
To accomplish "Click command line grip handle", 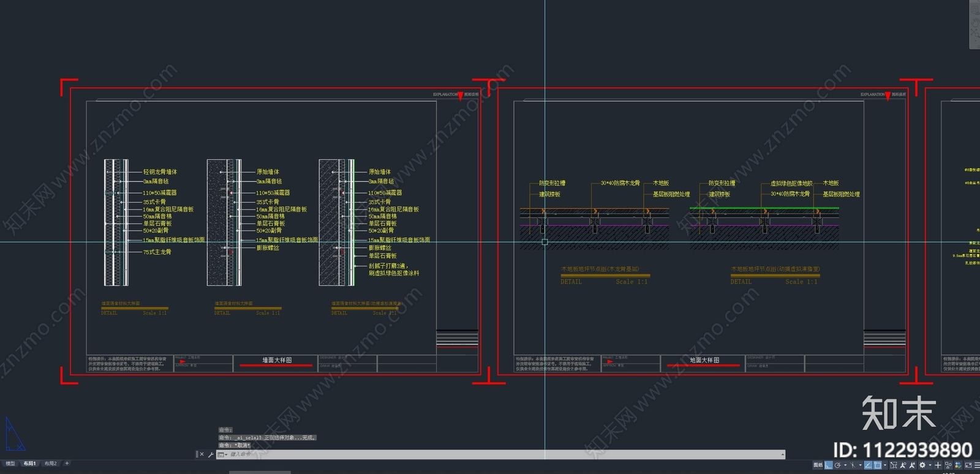I will point(197,454).
